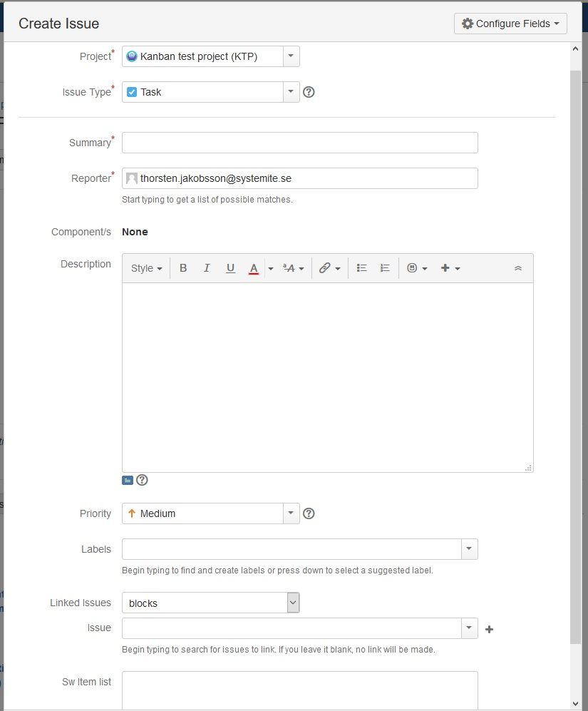Click the dialog vertical scrollbar thumb

tap(575, 357)
